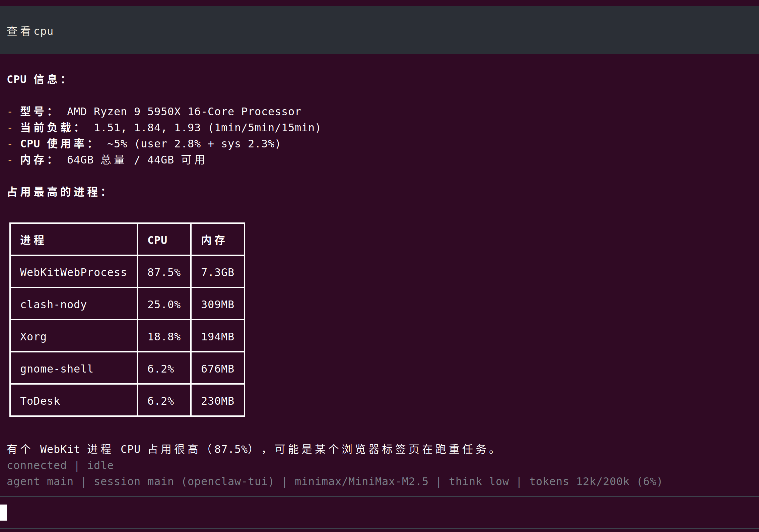759x532 pixels.
Task: Select the Xorg process row
Action: click(33, 336)
